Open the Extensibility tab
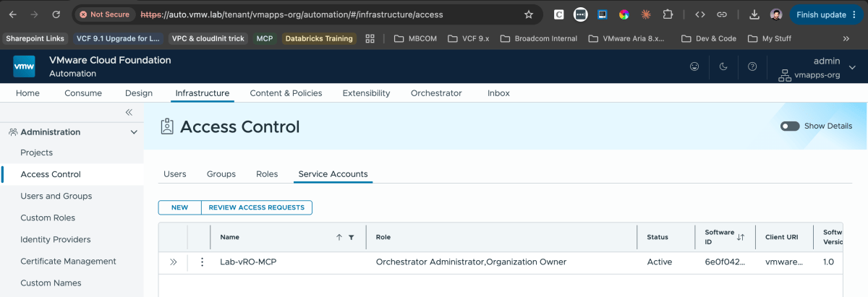Viewport: 868px width, 297px height. point(366,93)
